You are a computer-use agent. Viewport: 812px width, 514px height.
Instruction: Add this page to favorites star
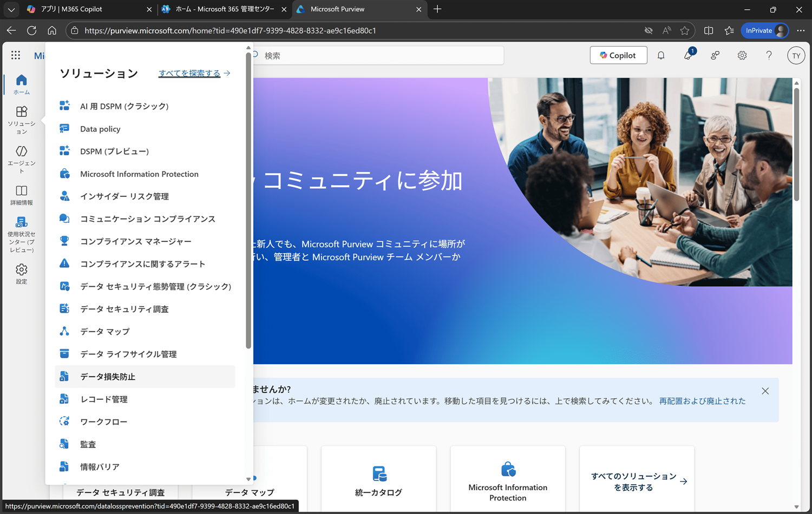click(x=685, y=30)
